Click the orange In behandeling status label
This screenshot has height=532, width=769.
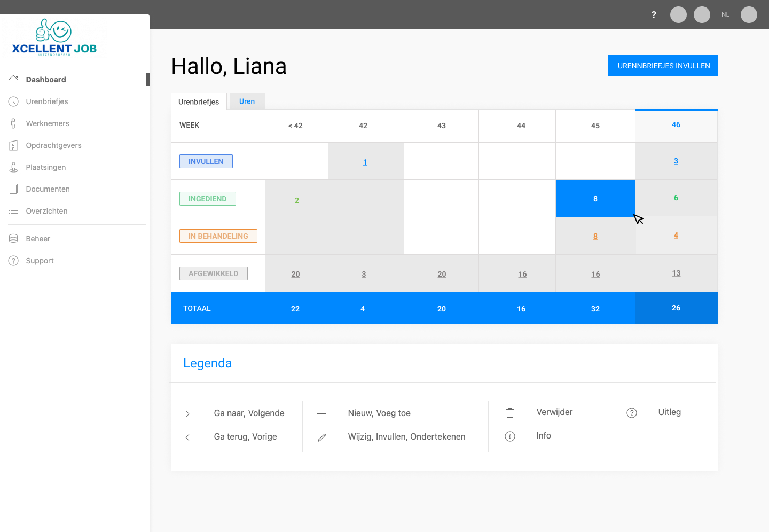pos(218,236)
